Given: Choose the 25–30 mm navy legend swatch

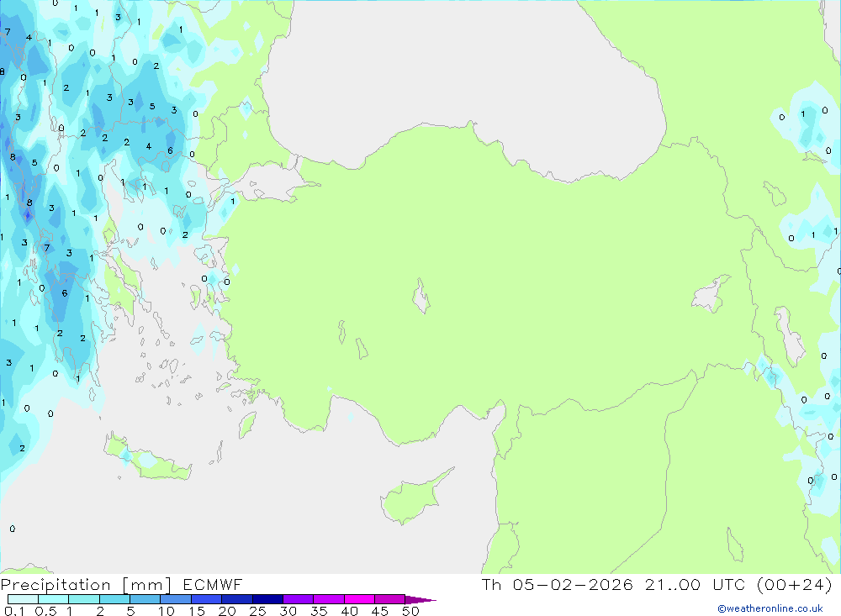Looking at the screenshot, I should [x=267, y=599].
